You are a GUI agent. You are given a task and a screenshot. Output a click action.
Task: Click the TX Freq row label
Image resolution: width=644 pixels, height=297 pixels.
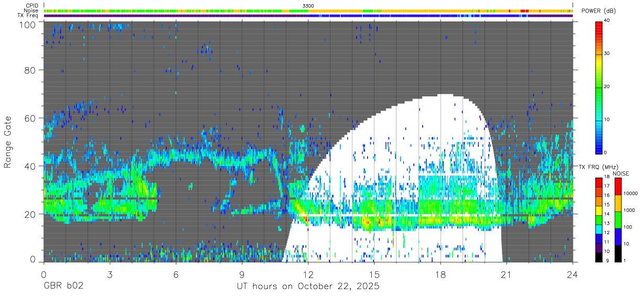(x=28, y=16)
